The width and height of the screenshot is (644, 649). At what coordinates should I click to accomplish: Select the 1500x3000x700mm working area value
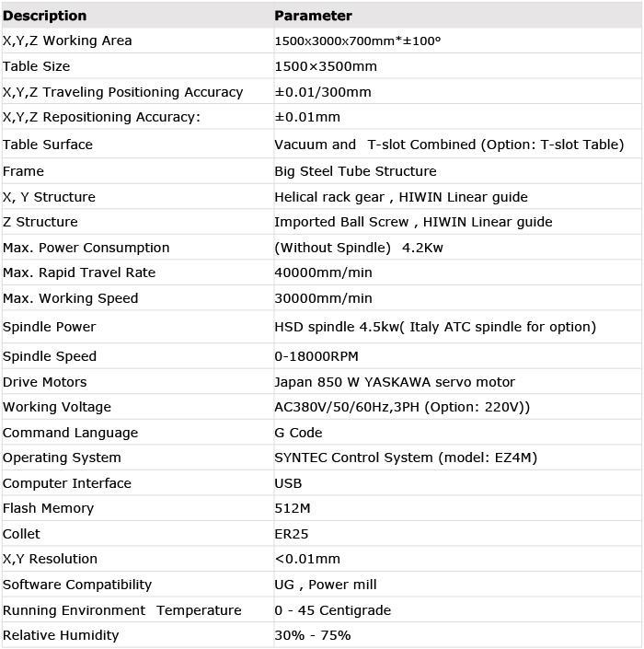pos(357,41)
